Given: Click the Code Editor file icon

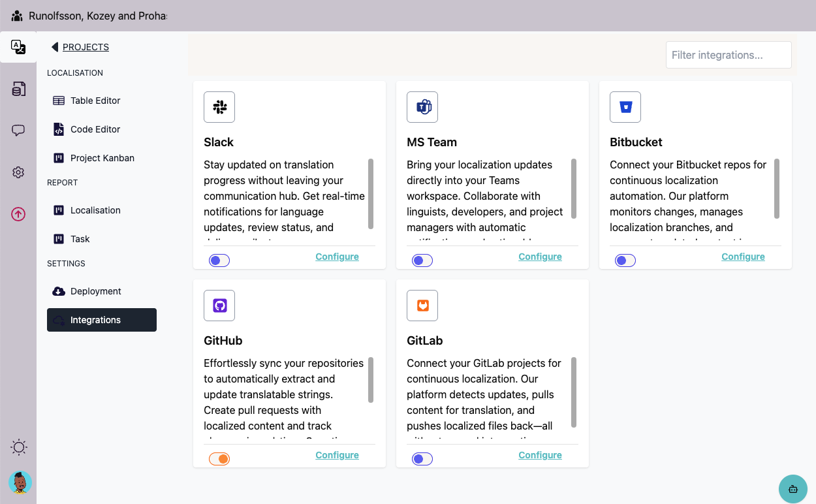Looking at the screenshot, I should point(59,129).
